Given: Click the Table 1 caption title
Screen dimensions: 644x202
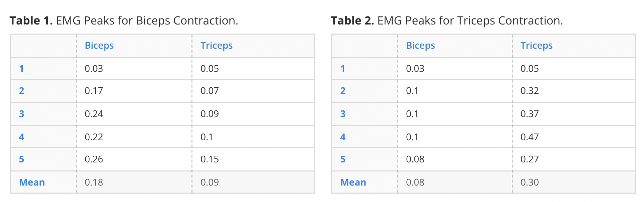Looking at the screenshot, I should click(124, 21).
